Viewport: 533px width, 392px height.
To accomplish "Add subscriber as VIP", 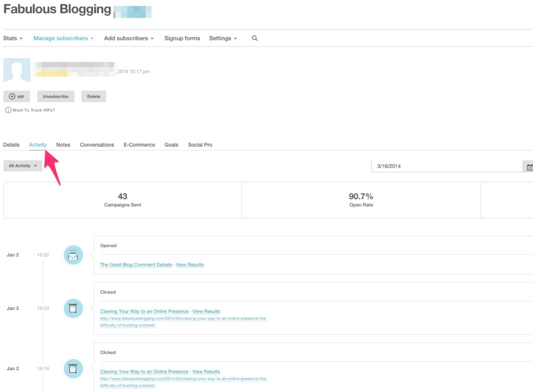I will click(x=17, y=96).
